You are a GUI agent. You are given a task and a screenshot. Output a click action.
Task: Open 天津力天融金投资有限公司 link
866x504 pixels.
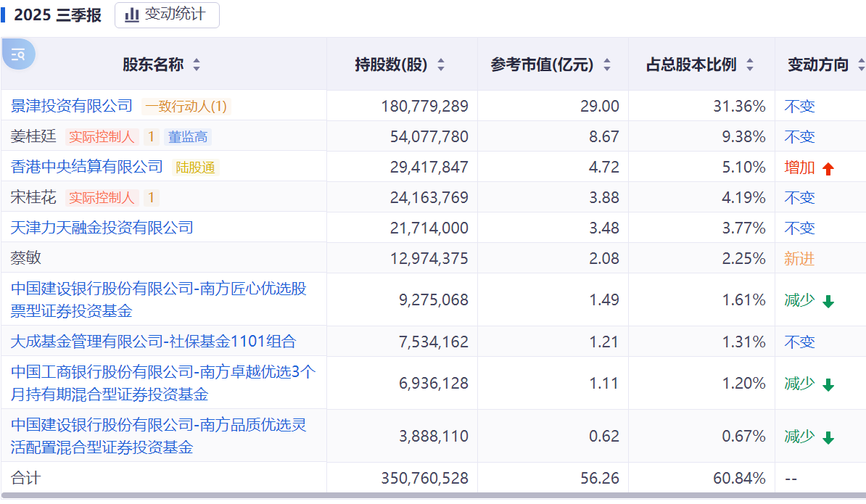click(102, 228)
